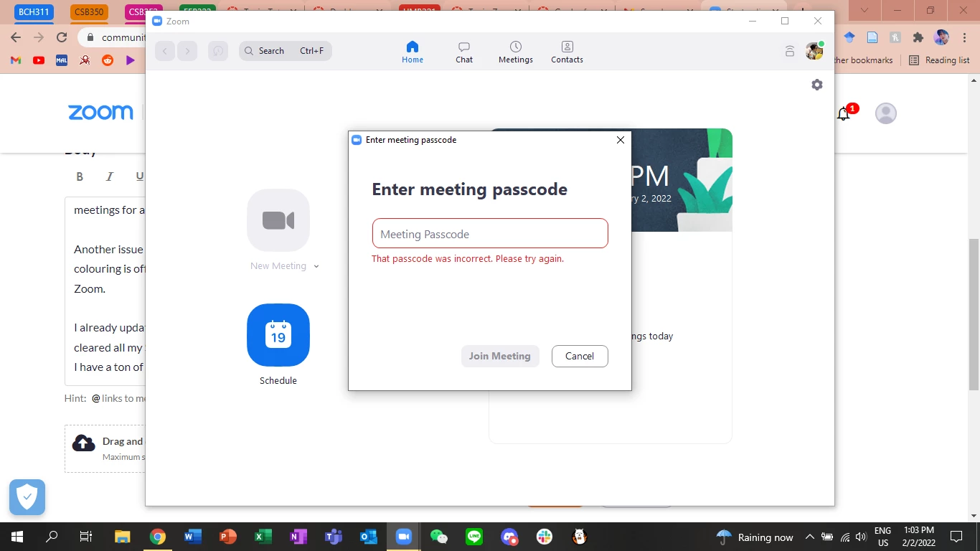The height and width of the screenshot is (551, 980).
Task: Click the Zoom back navigation arrow
Action: (x=165, y=51)
